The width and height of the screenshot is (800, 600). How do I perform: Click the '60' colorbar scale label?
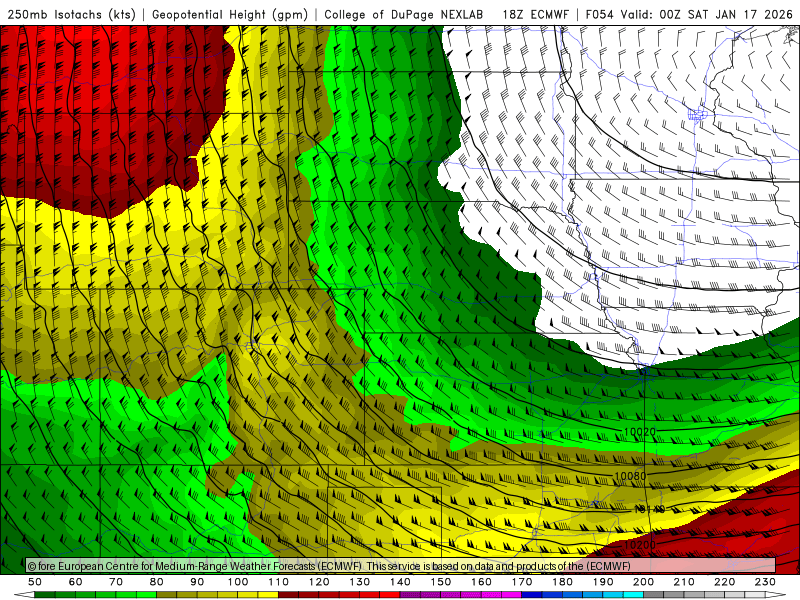(x=75, y=582)
